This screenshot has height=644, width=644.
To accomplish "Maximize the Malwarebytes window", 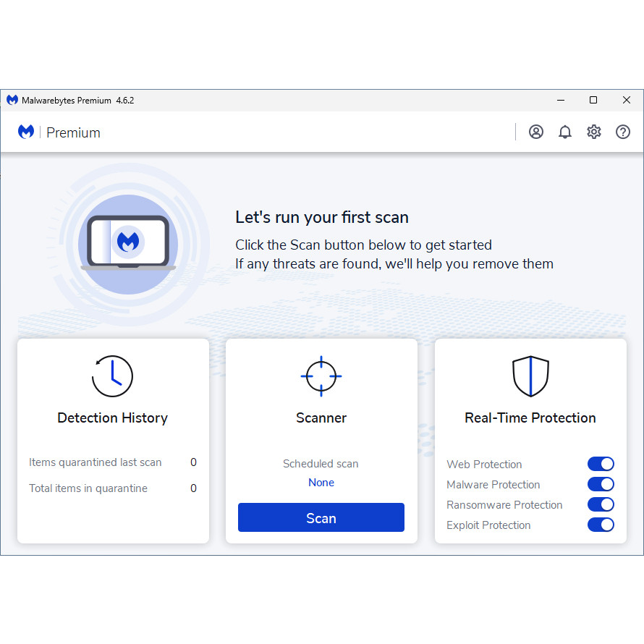I will coord(593,100).
